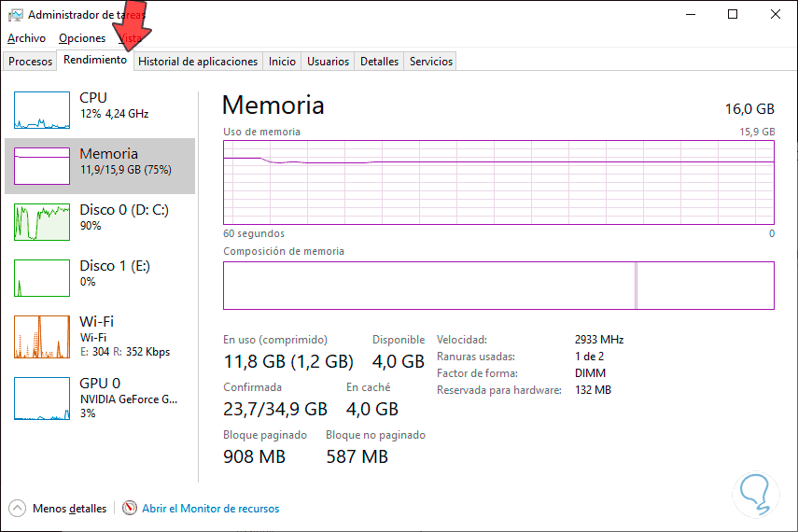Open the Archivo menu
This screenshot has height=532, width=798.
(x=26, y=38)
